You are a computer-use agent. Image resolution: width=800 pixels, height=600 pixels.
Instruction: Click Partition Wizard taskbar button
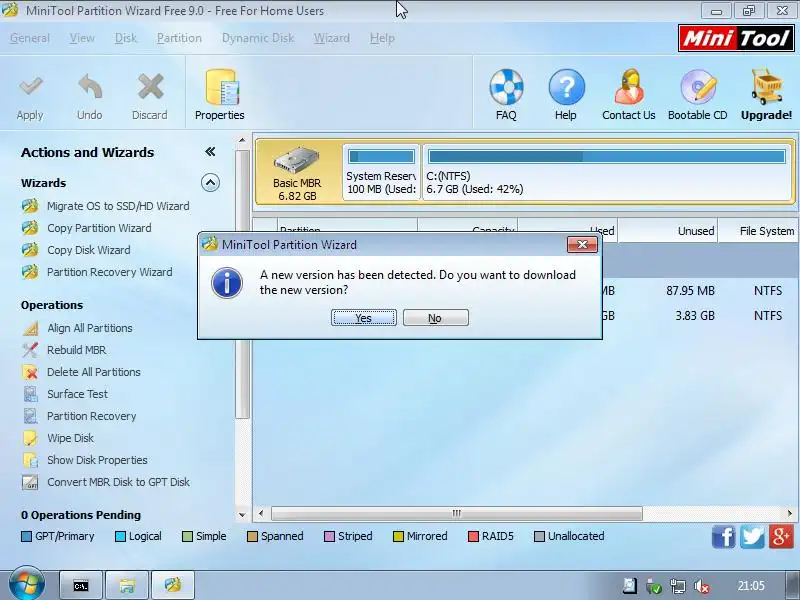[x=173, y=586]
